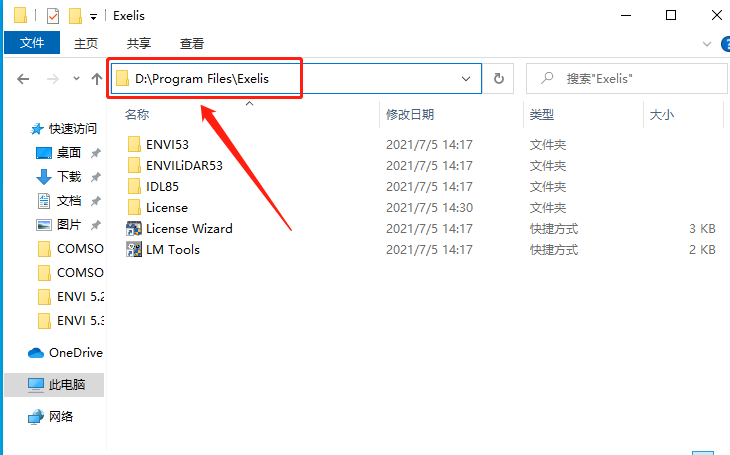Image resolution: width=730 pixels, height=455 pixels.
Task: Go back with the left arrow
Action: pos(23,79)
